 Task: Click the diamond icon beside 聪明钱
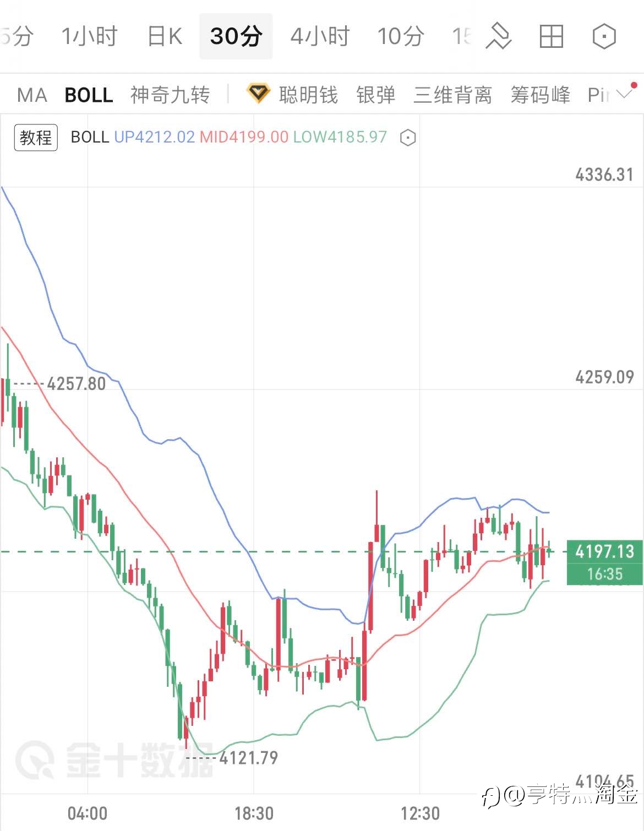[x=258, y=94]
